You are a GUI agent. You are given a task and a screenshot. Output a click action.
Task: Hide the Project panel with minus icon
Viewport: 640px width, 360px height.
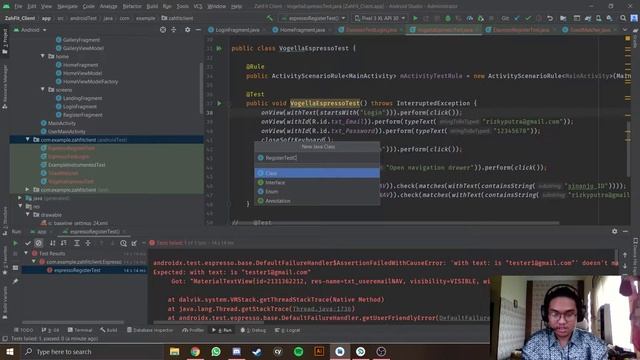coord(198,30)
